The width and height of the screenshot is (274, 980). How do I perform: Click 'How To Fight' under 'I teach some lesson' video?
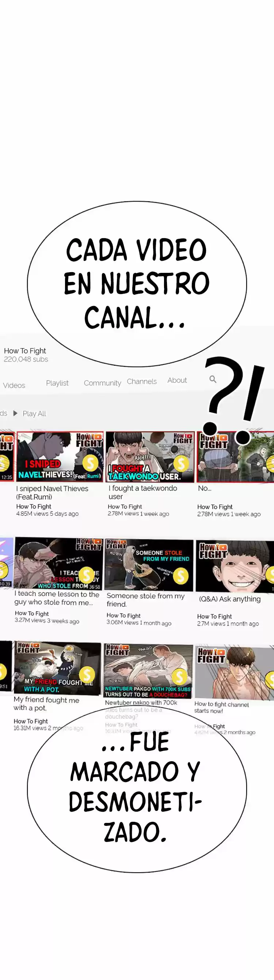click(31, 613)
